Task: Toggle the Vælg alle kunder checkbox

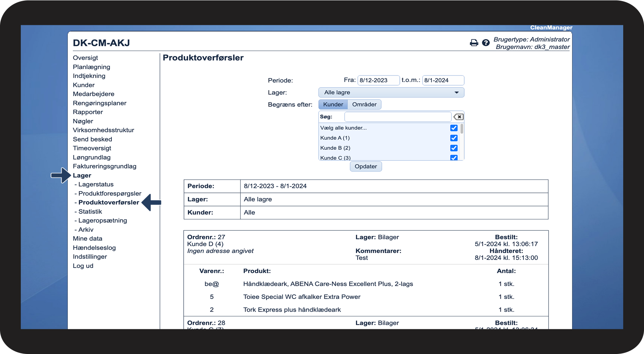Action: pos(454,128)
